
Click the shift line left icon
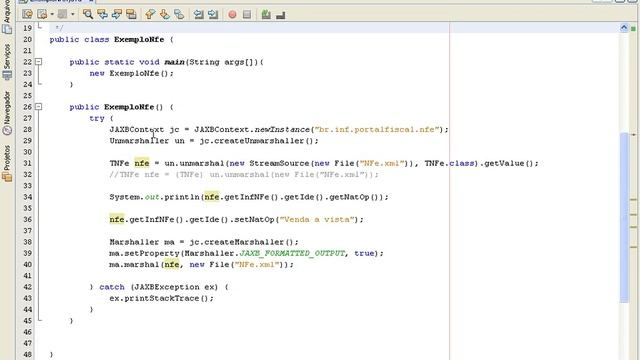198,14
